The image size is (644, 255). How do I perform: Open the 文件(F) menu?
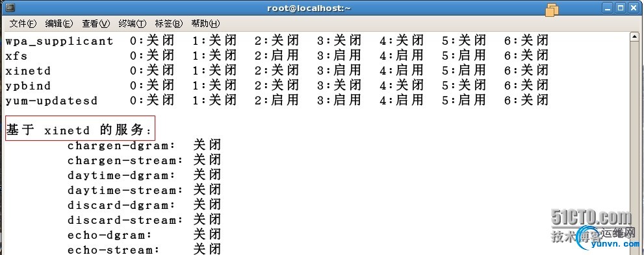[x=23, y=24]
